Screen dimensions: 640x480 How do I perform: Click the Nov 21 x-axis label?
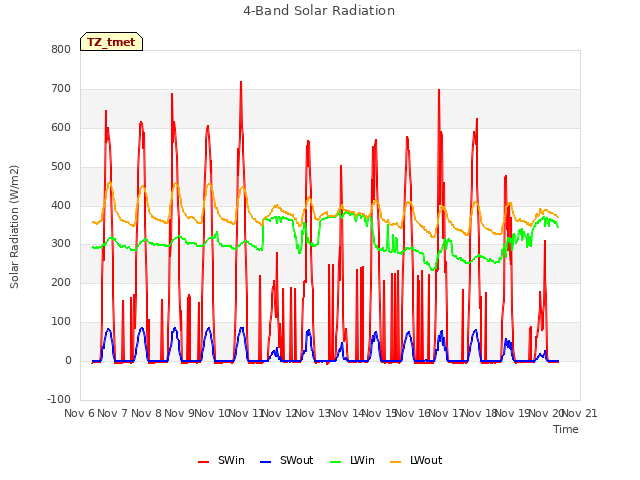(580, 413)
